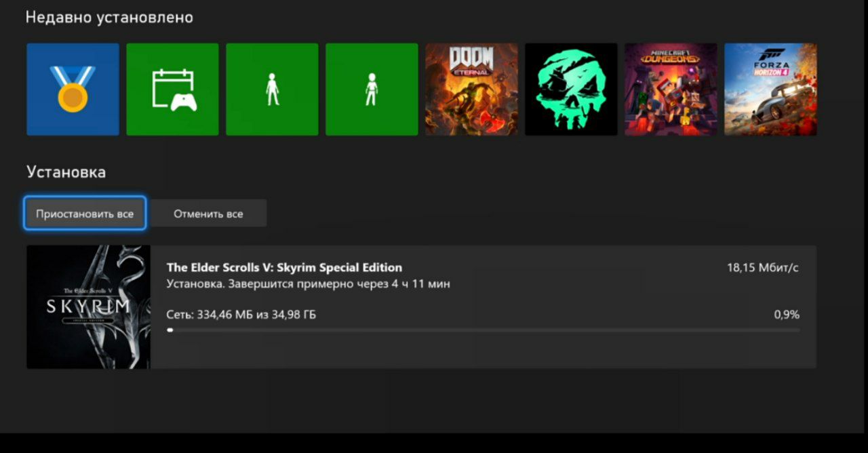This screenshot has height=453, width=868.
Task: Click the 'Недавно установлено' heading
Action: click(x=109, y=18)
